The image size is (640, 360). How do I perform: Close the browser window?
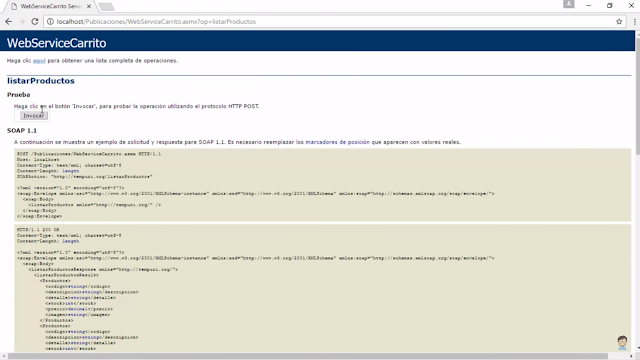pos(631,6)
